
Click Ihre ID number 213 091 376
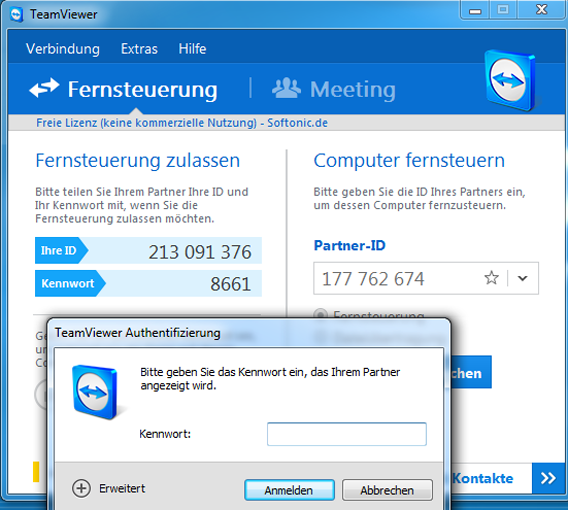200,252
